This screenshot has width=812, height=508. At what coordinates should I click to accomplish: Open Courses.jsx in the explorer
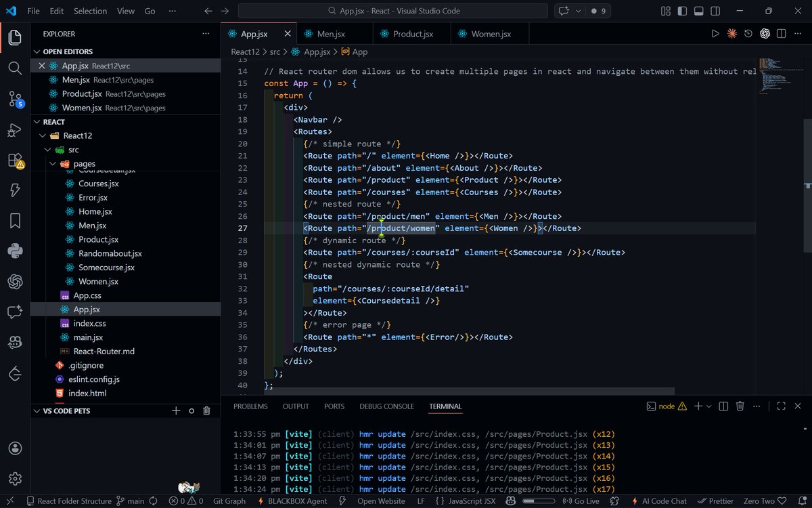98,184
